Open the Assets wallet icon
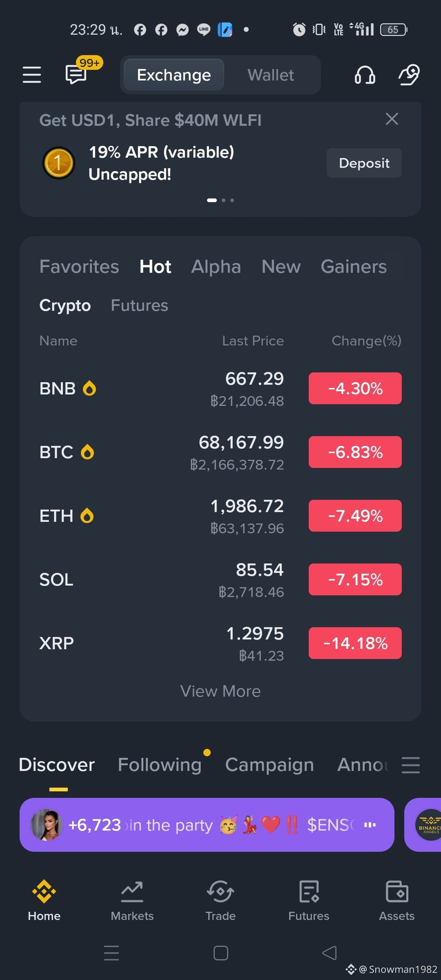The image size is (441, 980). tap(397, 891)
